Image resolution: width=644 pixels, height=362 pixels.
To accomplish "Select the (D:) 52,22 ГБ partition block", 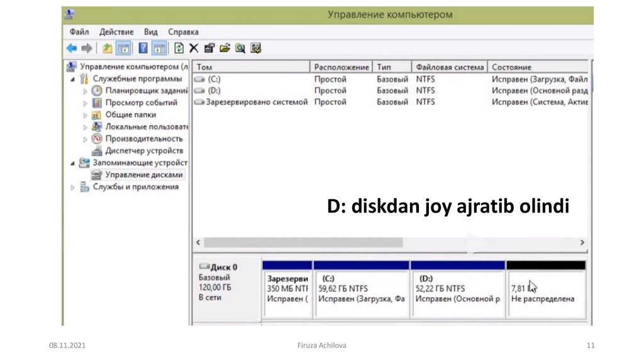I will pos(458,289).
